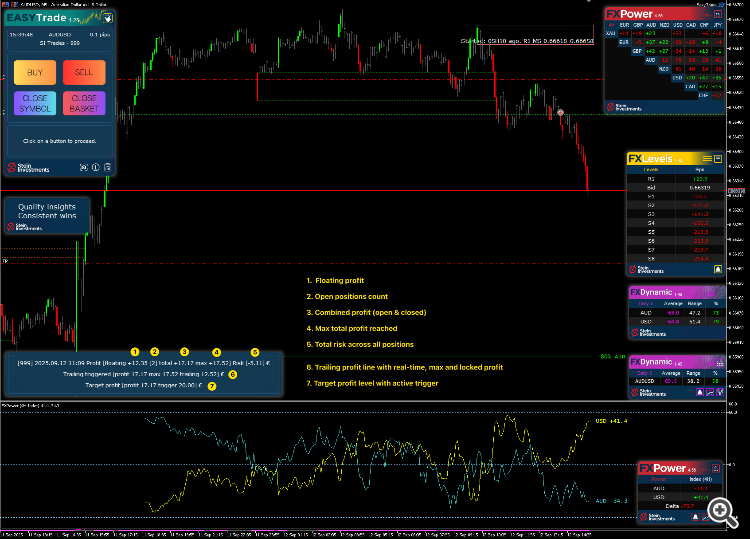Image resolution: width=750 pixels, height=539 pixels.
Task: Click Delta value in bottom FXPower panel
Action: (688, 506)
